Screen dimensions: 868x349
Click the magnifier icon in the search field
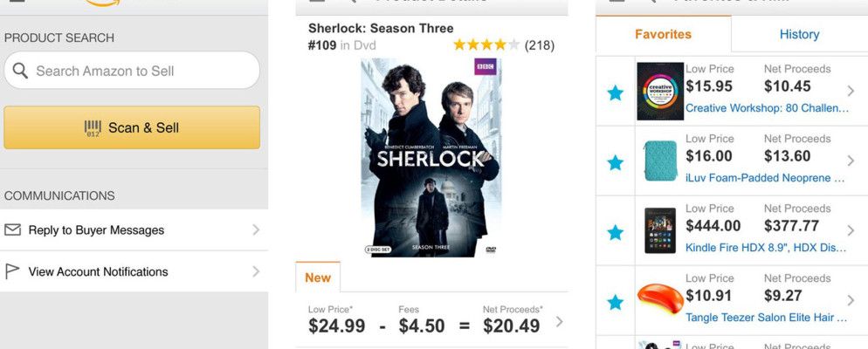[x=20, y=71]
